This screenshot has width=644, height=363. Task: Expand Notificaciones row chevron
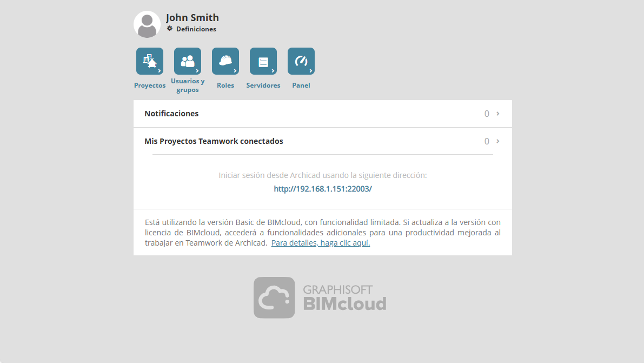click(498, 114)
